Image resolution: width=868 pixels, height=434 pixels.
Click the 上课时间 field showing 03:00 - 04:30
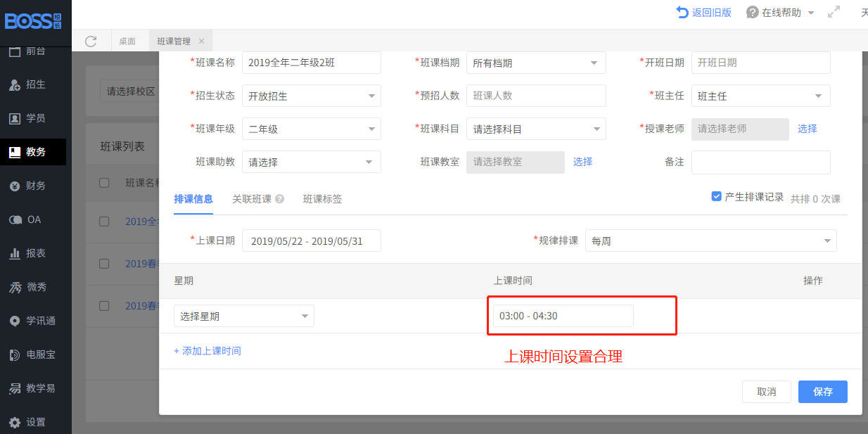pyautogui.click(x=563, y=316)
